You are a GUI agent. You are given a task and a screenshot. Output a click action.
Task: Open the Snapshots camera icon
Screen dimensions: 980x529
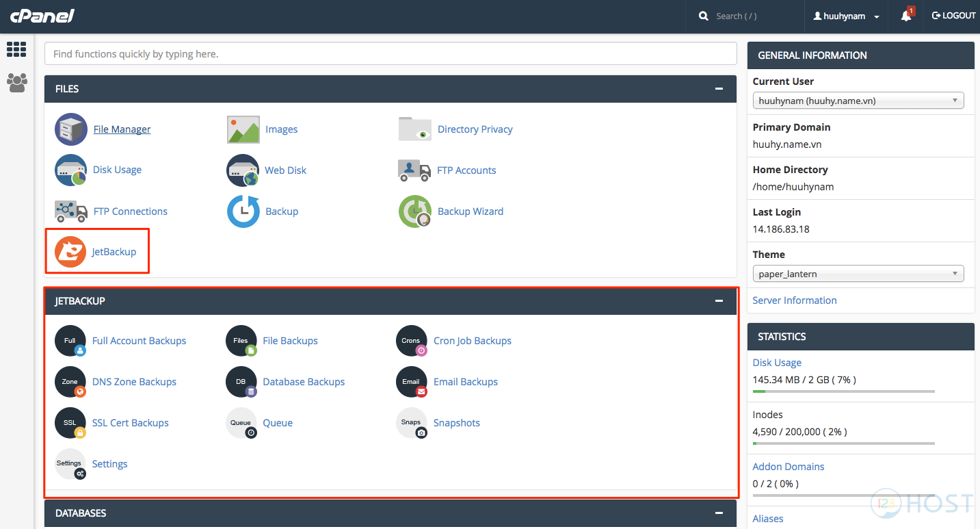412,423
